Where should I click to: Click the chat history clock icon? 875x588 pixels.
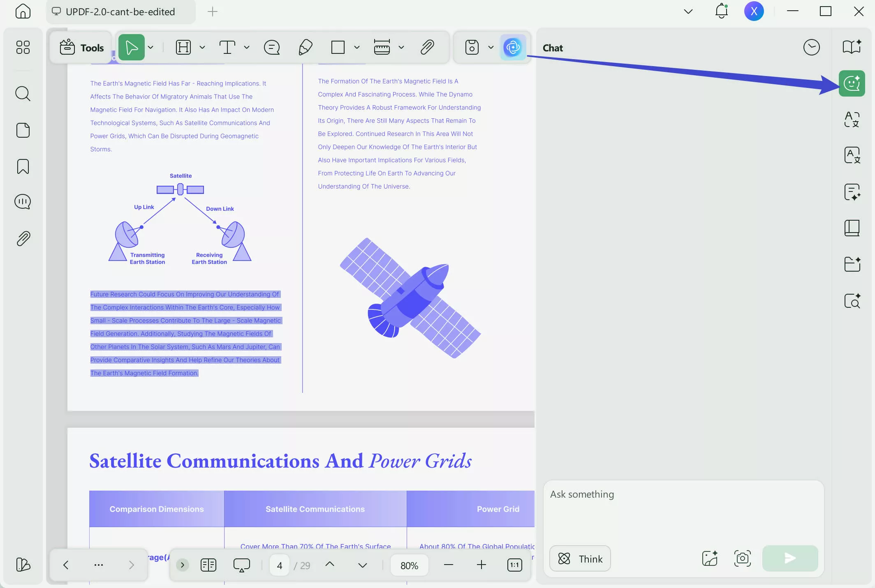coord(811,48)
